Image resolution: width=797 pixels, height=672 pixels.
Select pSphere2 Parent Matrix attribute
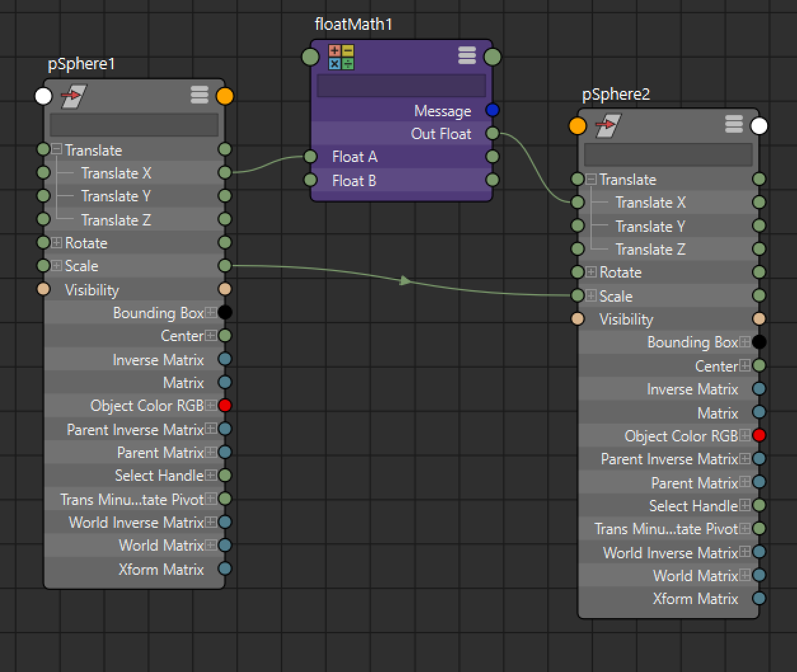pyautogui.click(x=695, y=483)
